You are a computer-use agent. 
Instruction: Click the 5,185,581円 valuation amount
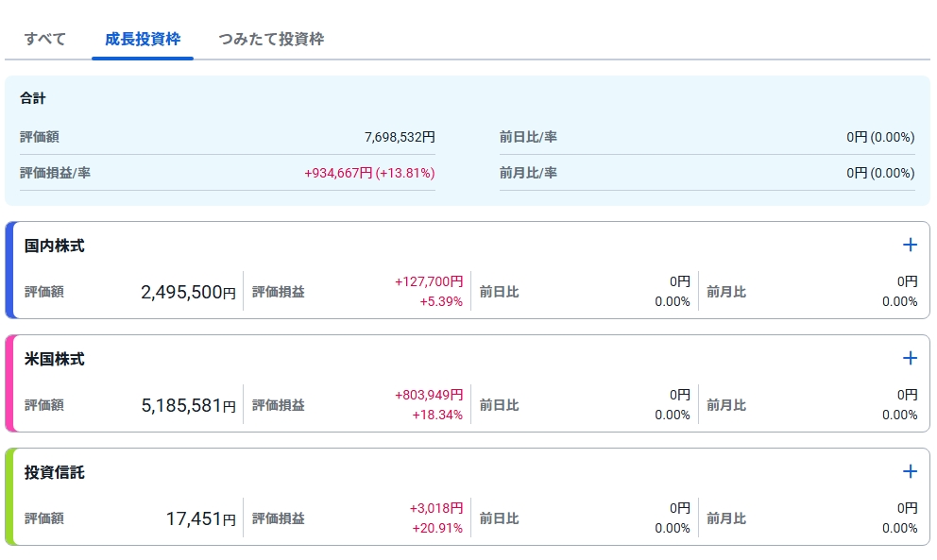[x=188, y=406]
